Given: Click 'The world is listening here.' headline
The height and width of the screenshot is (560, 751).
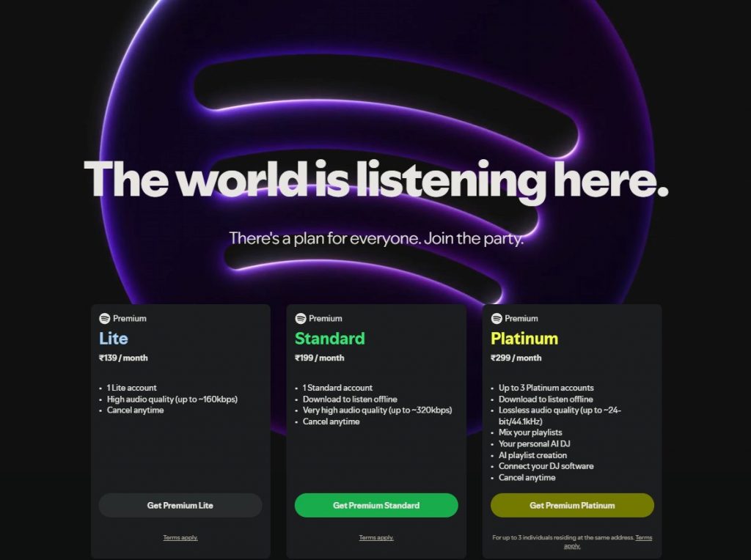Looking at the screenshot, I should pyautogui.click(x=376, y=180).
